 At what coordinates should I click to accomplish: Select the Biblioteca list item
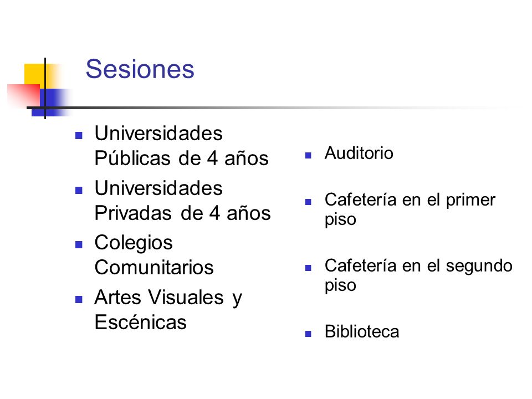coord(362,331)
